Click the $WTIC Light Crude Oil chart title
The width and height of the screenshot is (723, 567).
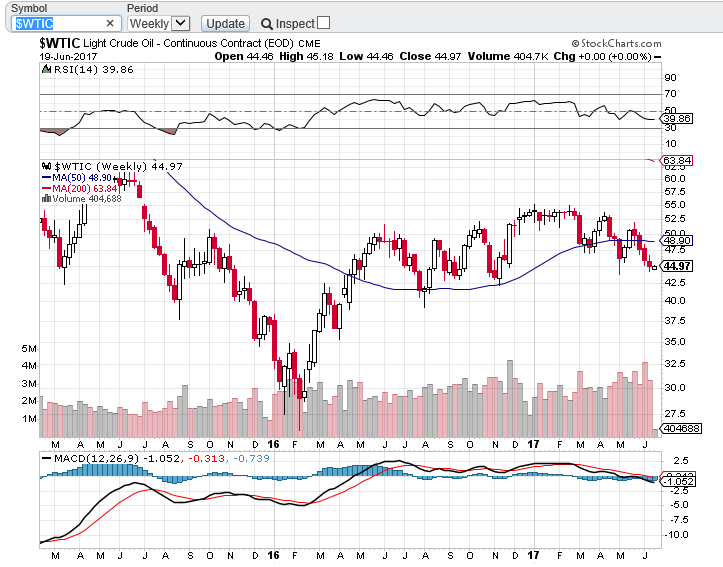coord(180,43)
